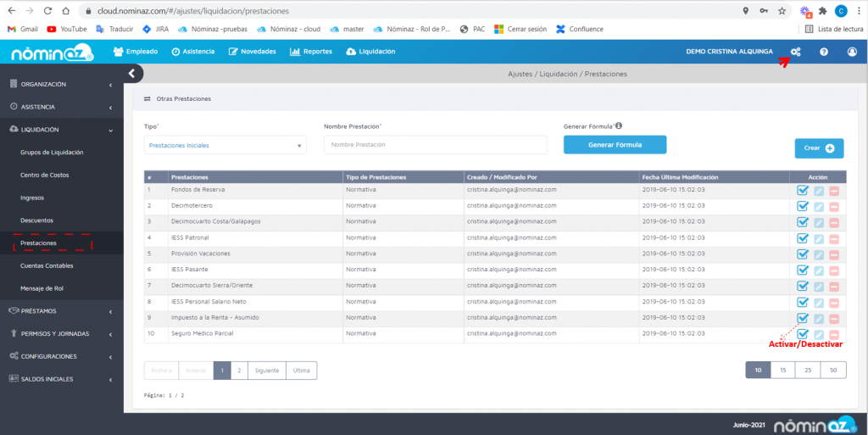Screen dimensions: 868x435
Task: Open the Confluence bookmark
Action: 580,29
